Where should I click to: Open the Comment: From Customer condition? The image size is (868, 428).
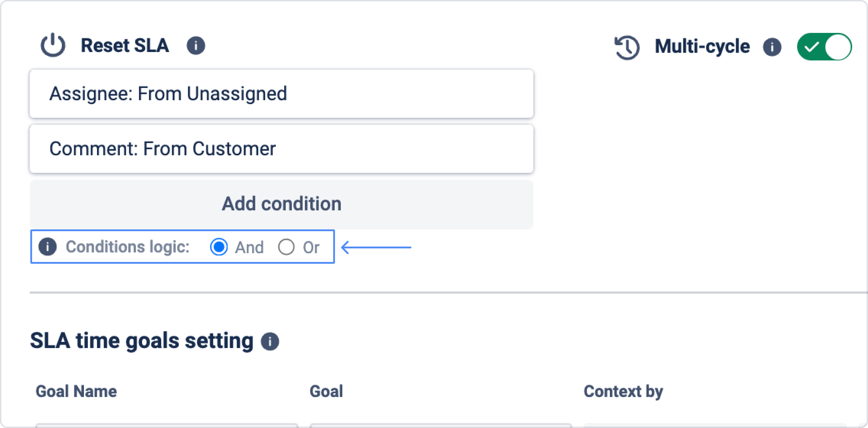281,149
